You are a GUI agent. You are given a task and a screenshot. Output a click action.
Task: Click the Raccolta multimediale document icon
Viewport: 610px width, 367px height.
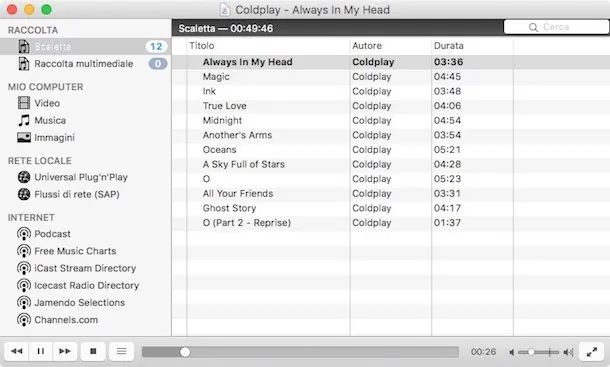(24, 63)
